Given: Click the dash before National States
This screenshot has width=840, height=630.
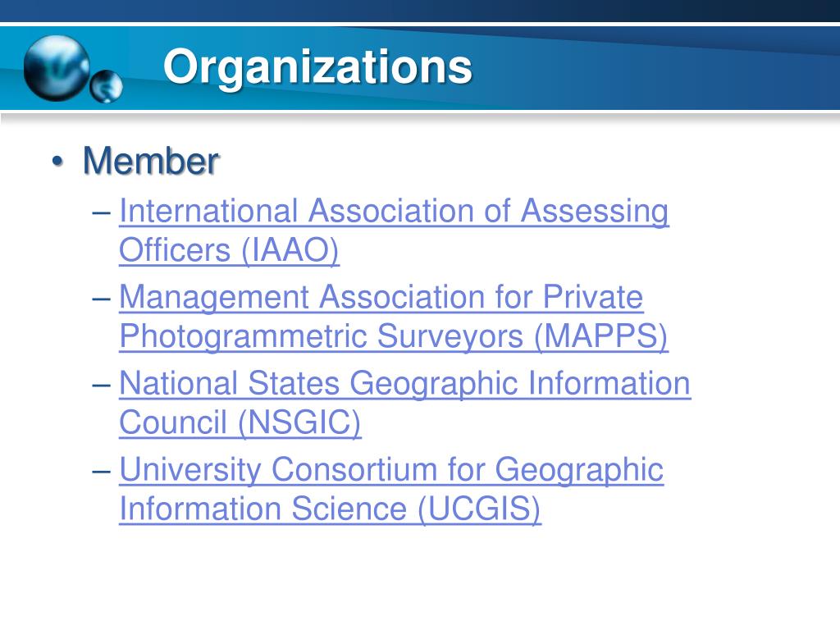Looking at the screenshot, I should point(101,386).
